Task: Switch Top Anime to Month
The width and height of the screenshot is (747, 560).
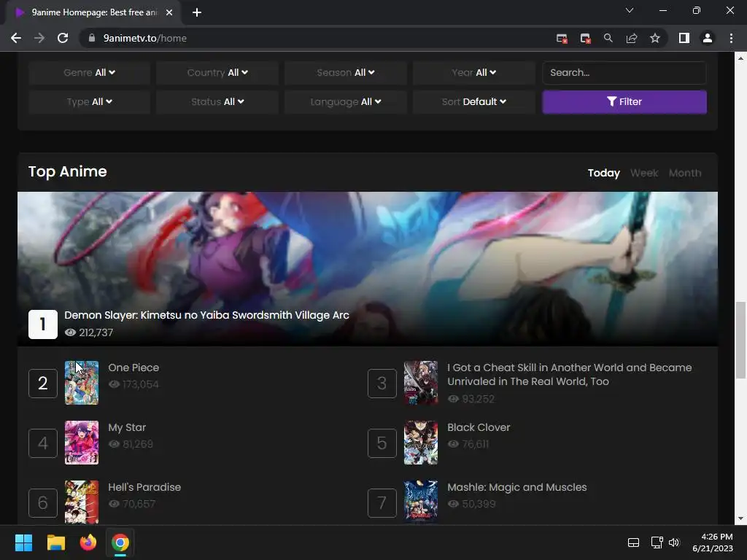Action: 685,173
